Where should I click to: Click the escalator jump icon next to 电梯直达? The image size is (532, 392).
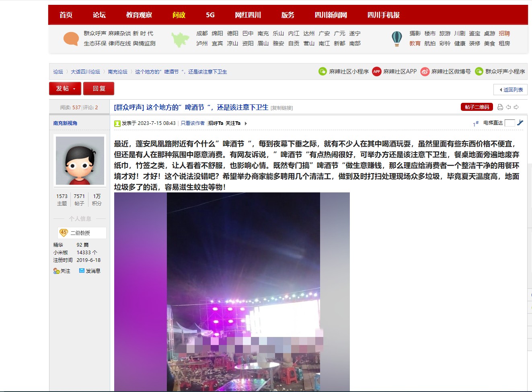(x=520, y=123)
